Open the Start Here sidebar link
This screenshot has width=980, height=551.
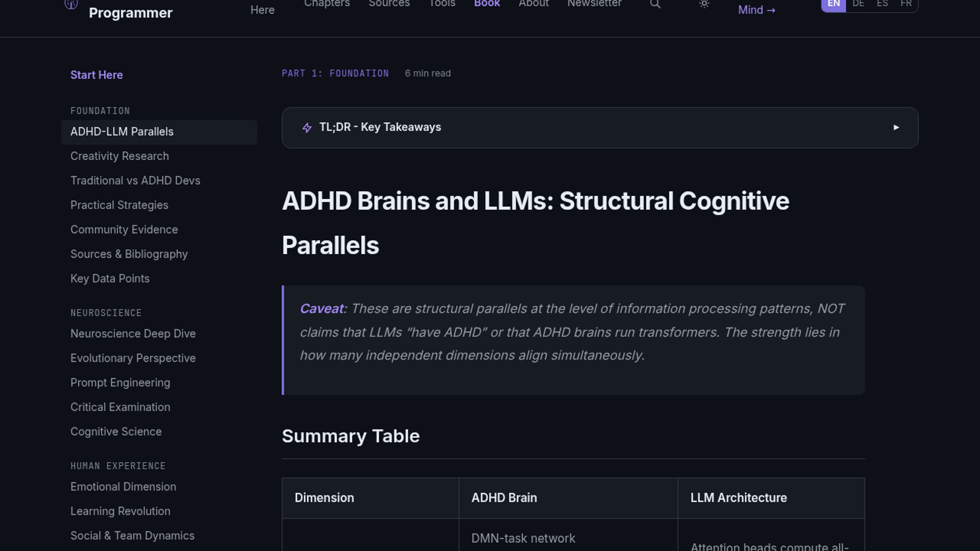coord(96,75)
